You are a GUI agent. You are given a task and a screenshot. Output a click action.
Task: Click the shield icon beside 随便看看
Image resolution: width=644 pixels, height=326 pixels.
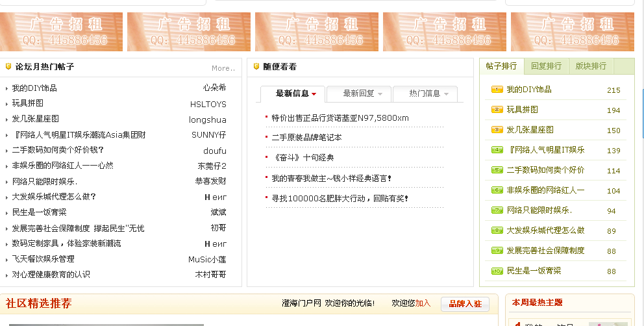256,66
